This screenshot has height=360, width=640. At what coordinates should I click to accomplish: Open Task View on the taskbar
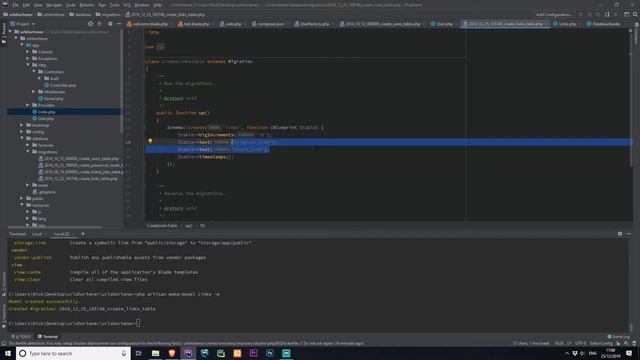139,353
